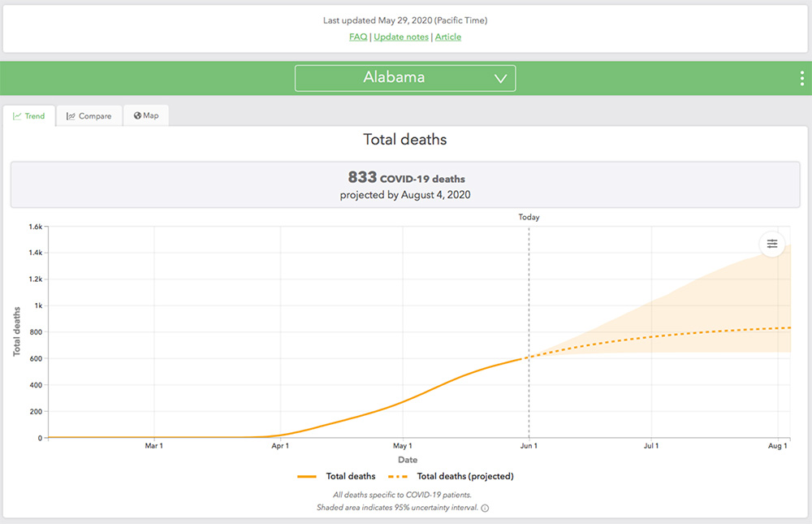The height and width of the screenshot is (524, 812).
Task: Open the FAQ link
Action: 358,37
